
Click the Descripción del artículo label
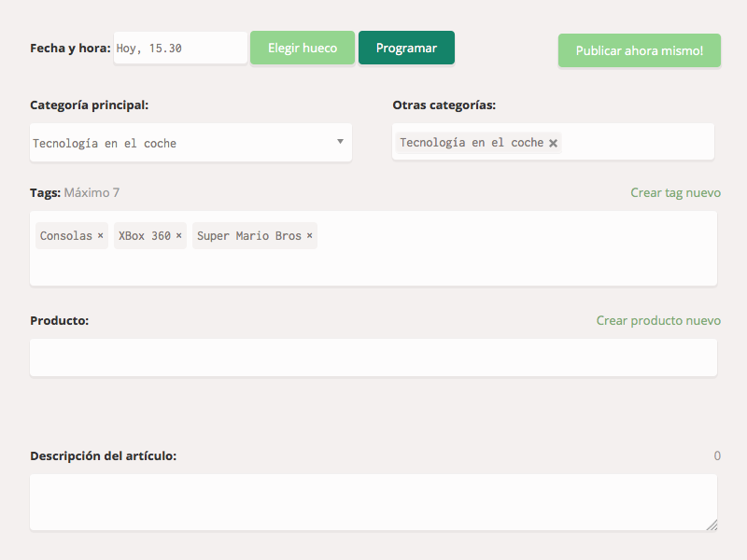point(103,455)
